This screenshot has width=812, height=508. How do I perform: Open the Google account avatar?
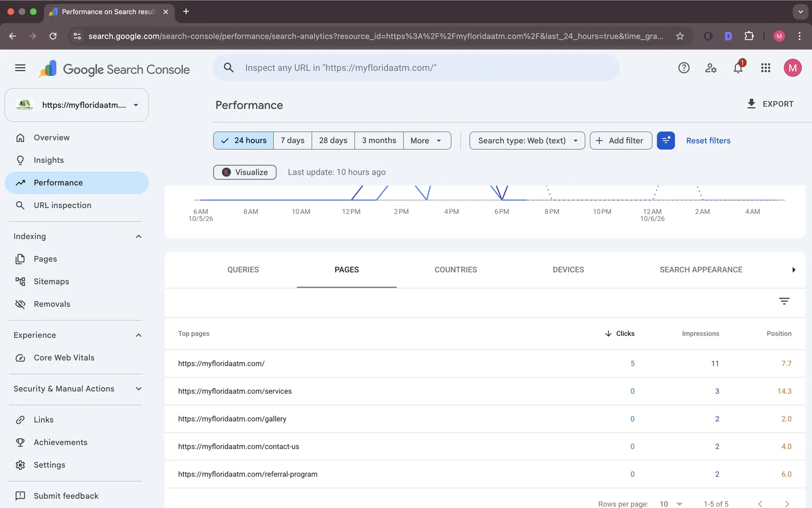(x=792, y=68)
